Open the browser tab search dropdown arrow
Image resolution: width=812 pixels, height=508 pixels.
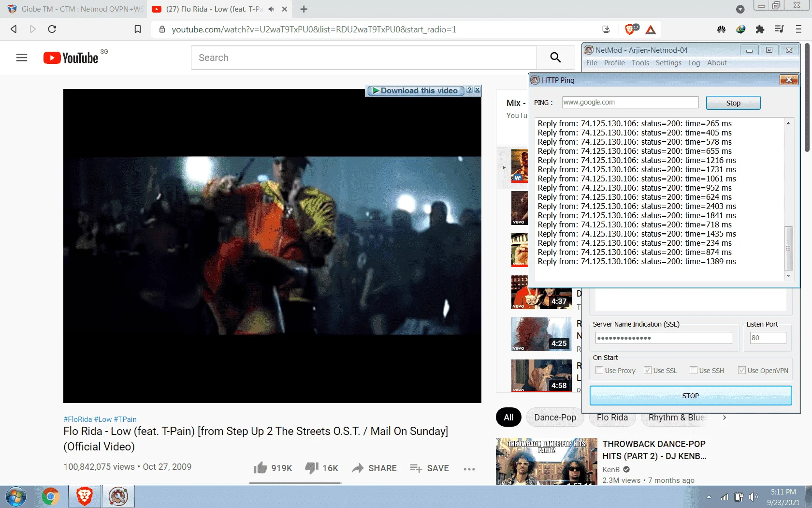(740, 9)
